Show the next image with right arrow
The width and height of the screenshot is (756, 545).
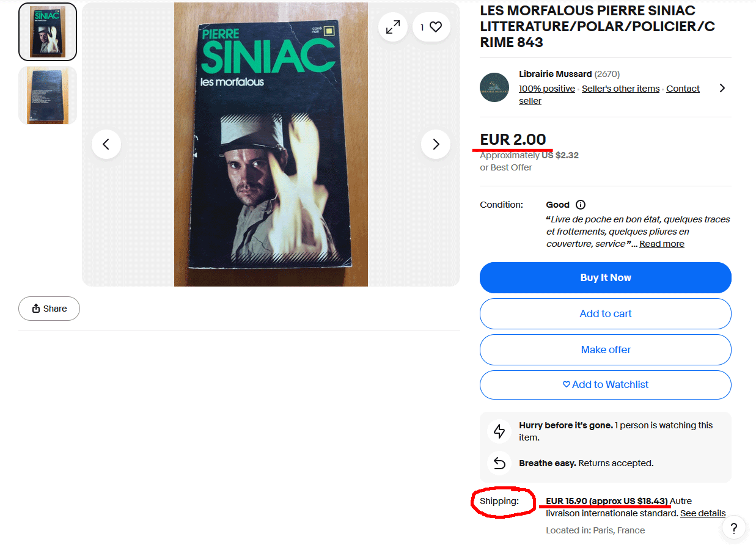coord(436,144)
